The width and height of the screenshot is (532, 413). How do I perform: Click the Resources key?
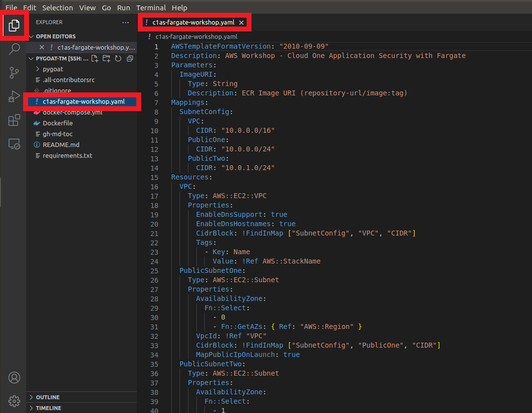(189, 177)
